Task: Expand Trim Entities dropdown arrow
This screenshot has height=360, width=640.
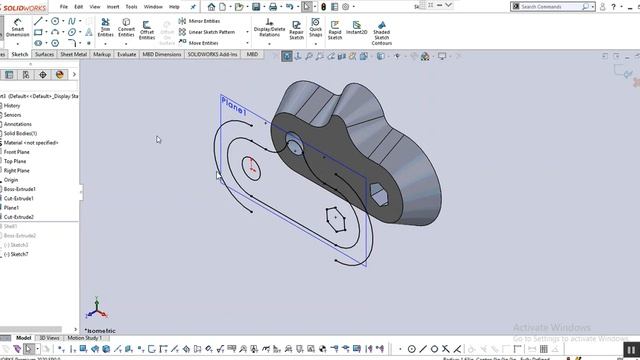Action: click(x=105, y=43)
